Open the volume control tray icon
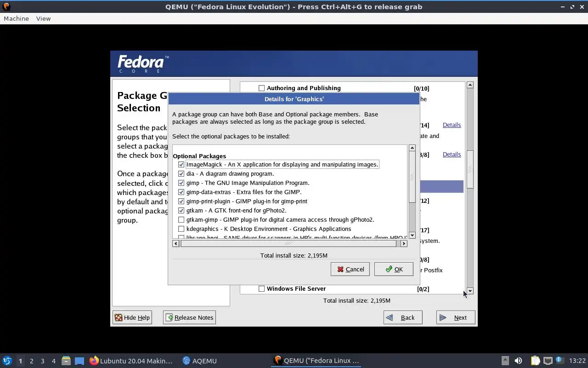Image resolution: width=588 pixels, height=368 pixels. click(x=518, y=361)
